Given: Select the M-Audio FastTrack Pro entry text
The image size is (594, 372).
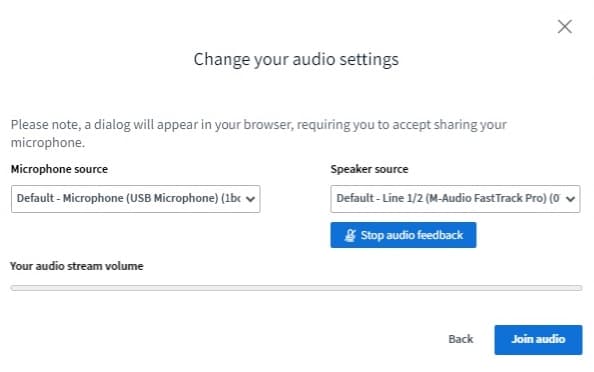Looking at the screenshot, I should (x=448, y=198).
